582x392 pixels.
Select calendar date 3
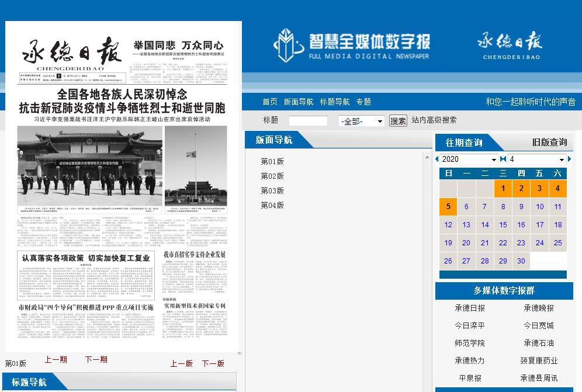(539, 189)
